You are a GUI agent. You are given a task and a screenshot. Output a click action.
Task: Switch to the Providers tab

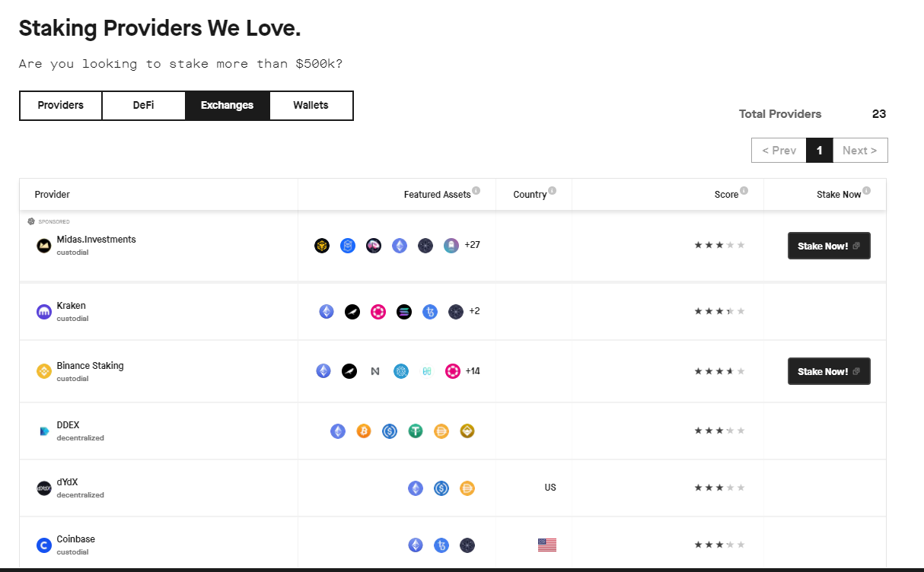[61, 106]
